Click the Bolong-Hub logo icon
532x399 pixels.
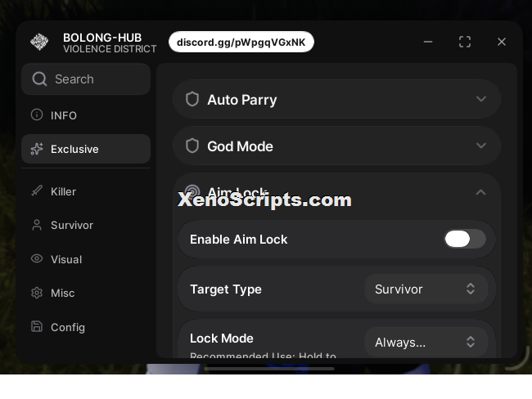click(x=39, y=42)
